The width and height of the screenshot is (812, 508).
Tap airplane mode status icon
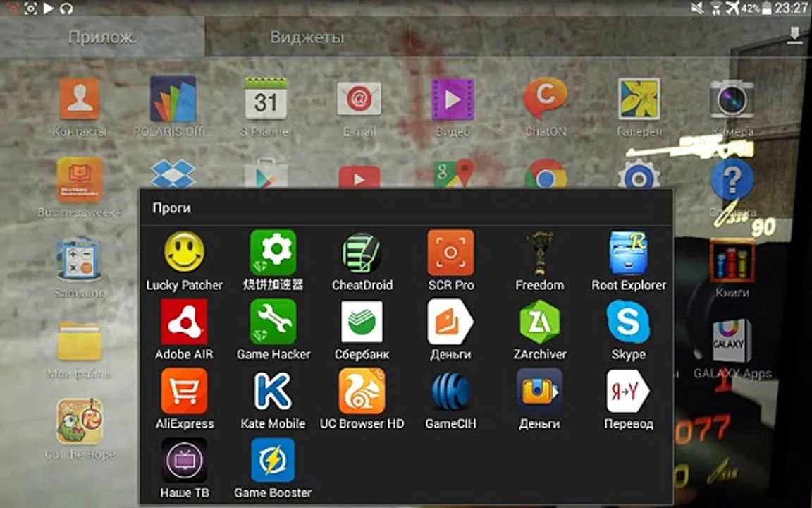pos(732,8)
